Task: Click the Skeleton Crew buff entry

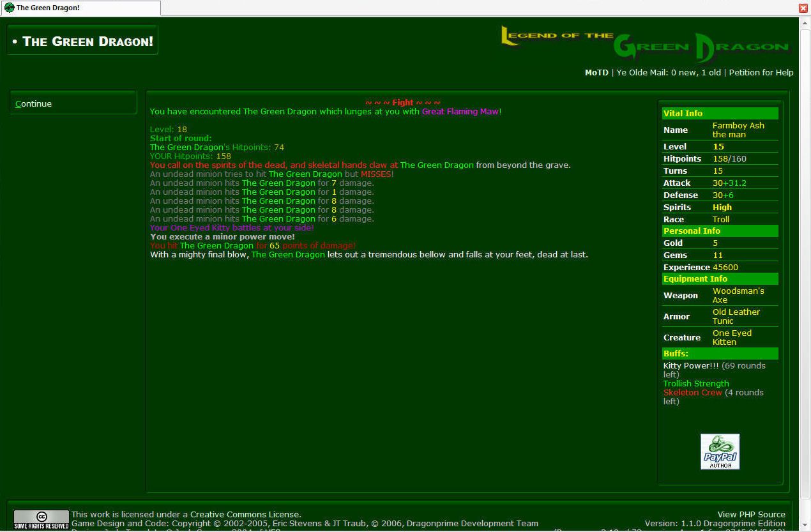Action: click(692, 393)
